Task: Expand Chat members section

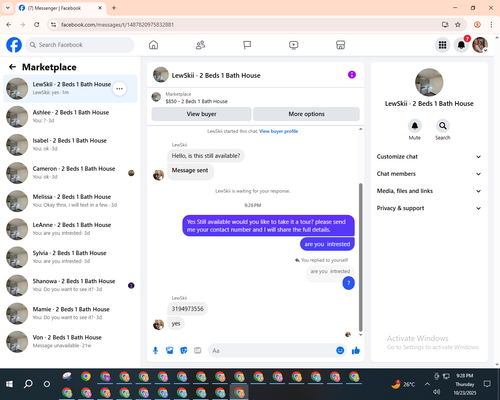Action: pyautogui.click(x=429, y=174)
